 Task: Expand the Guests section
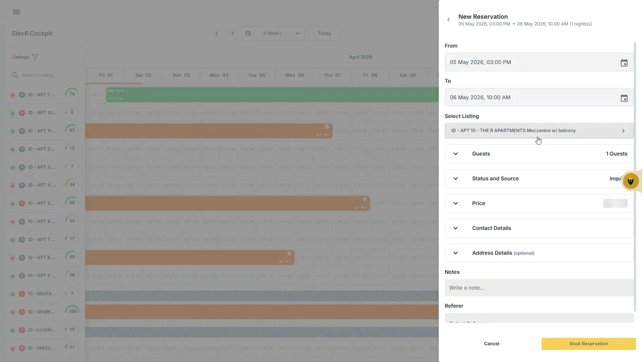click(x=539, y=154)
